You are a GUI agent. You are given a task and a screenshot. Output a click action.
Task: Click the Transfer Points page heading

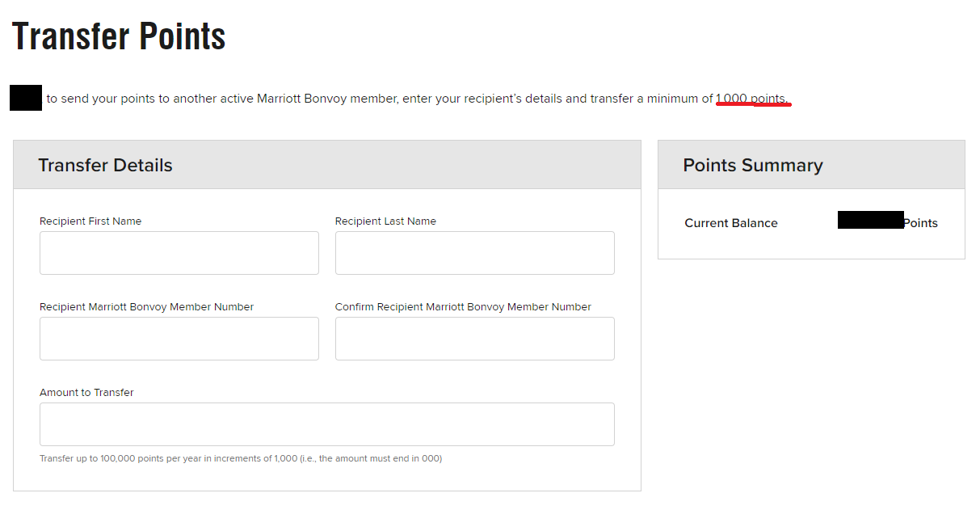pyautogui.click(x=119, y=36)
